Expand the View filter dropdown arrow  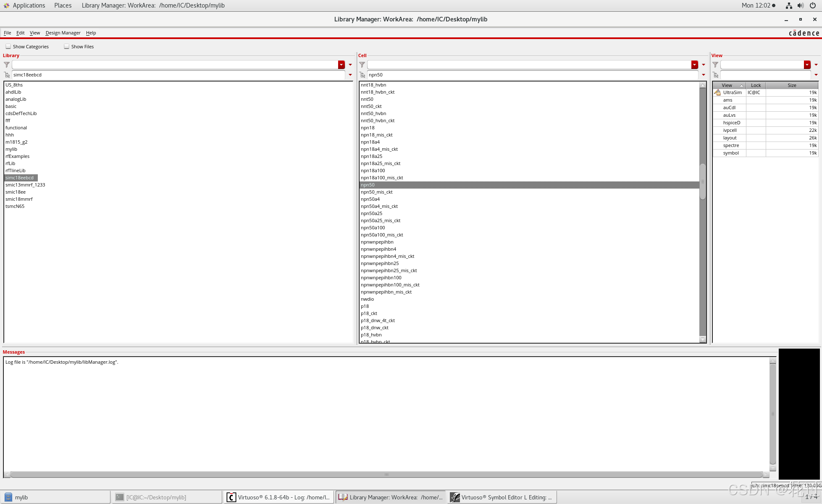click(x=807, y=65)
